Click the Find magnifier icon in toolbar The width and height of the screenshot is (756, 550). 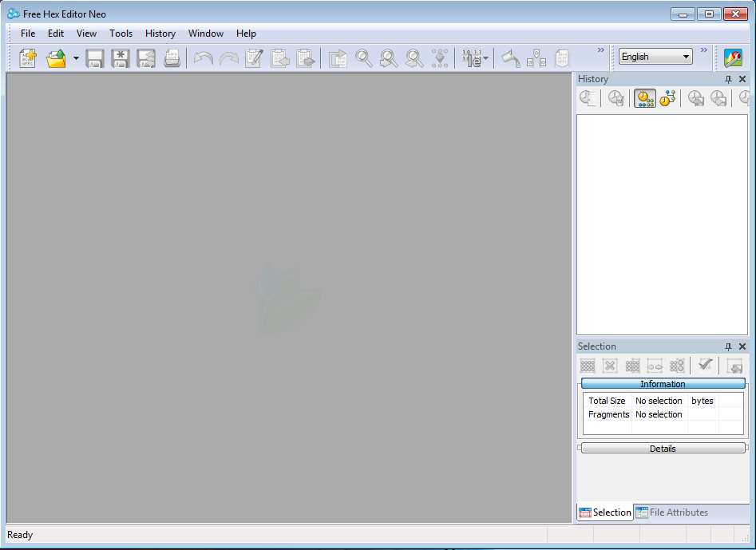(364, 58)
